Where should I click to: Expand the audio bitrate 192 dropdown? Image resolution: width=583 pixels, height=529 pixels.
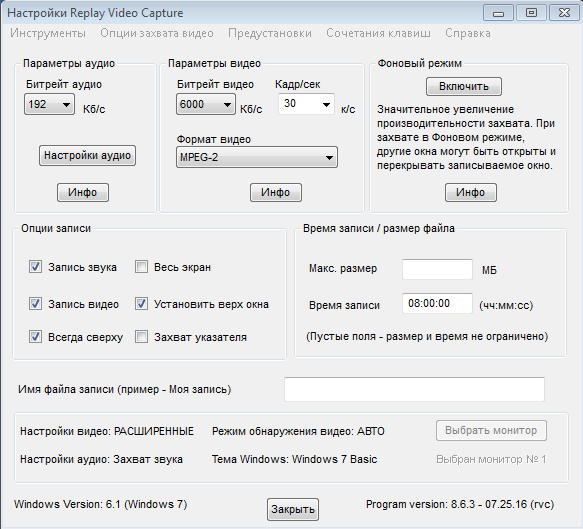49,104
